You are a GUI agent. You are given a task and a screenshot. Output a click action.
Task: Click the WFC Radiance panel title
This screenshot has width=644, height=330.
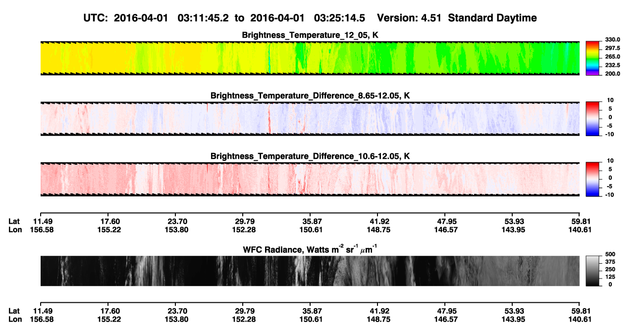310,249
